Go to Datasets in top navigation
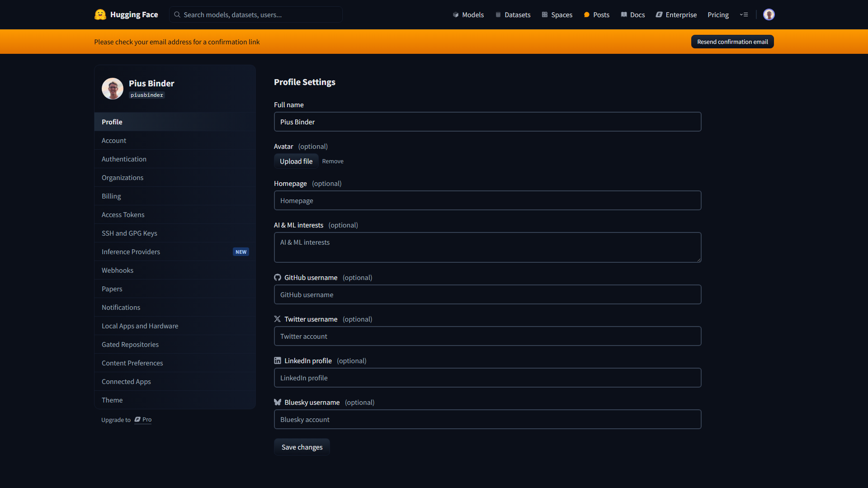 coord(513,14)
